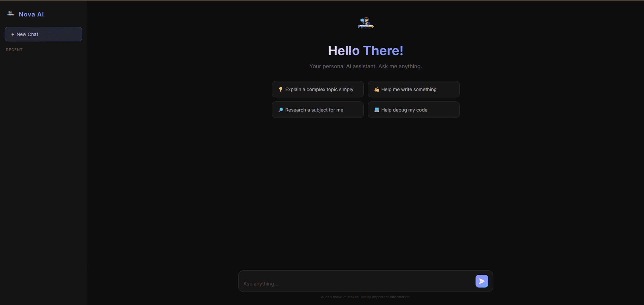
Task: Click the mascot logo above the greeting
Action: coord(365,23)
